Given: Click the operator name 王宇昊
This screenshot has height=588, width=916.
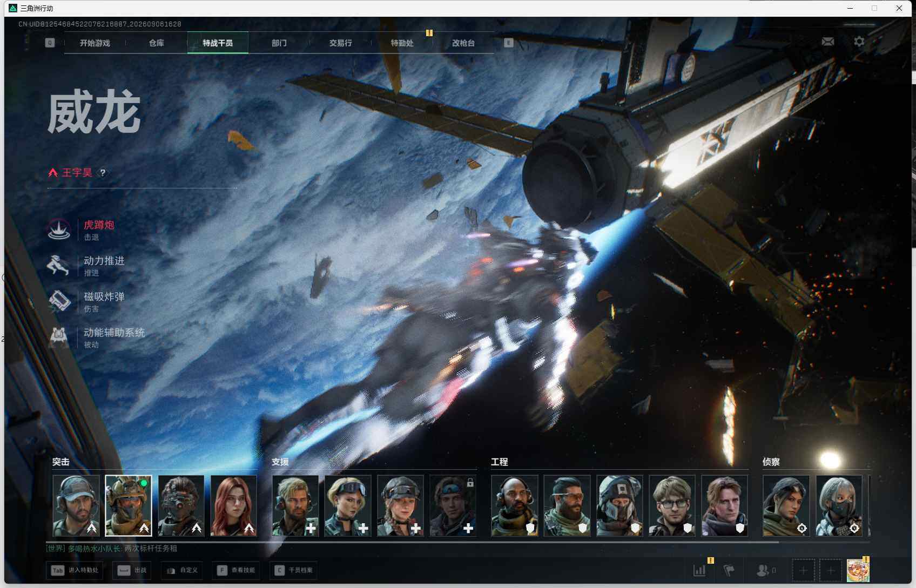Looking at the screenshot, I should pos(77,173).
